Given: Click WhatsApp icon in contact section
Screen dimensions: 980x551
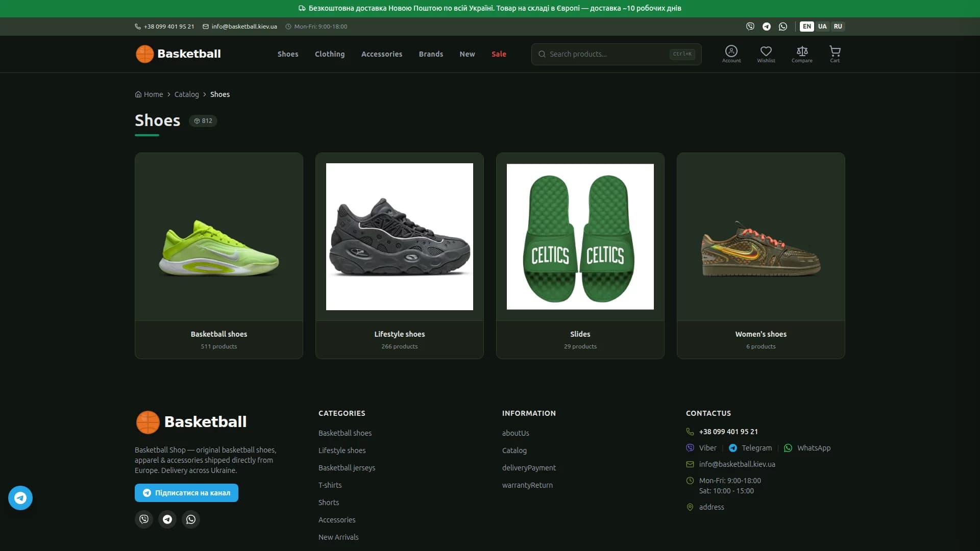Looking at the screenshot, I should tap(788, 448).
